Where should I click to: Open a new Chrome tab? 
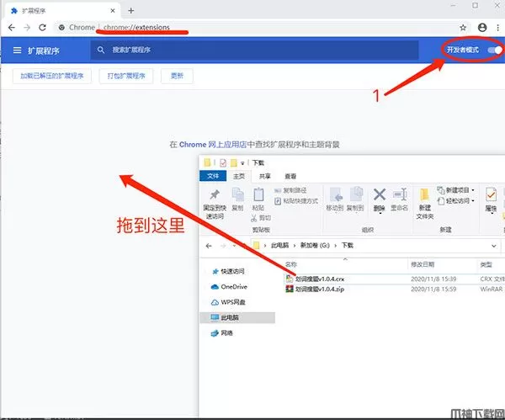(130, 11)
